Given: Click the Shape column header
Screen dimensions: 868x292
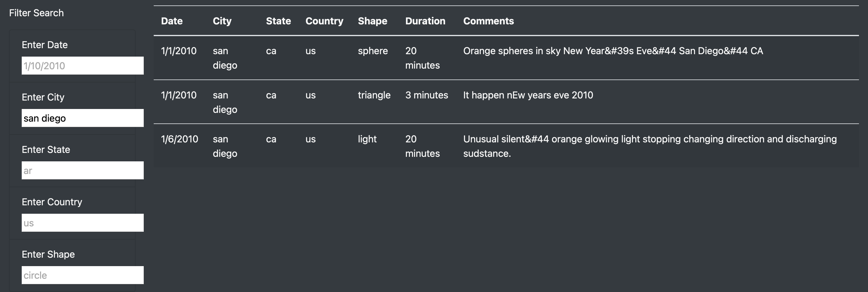Looking at the screenshot, I should tap(372, 21).
